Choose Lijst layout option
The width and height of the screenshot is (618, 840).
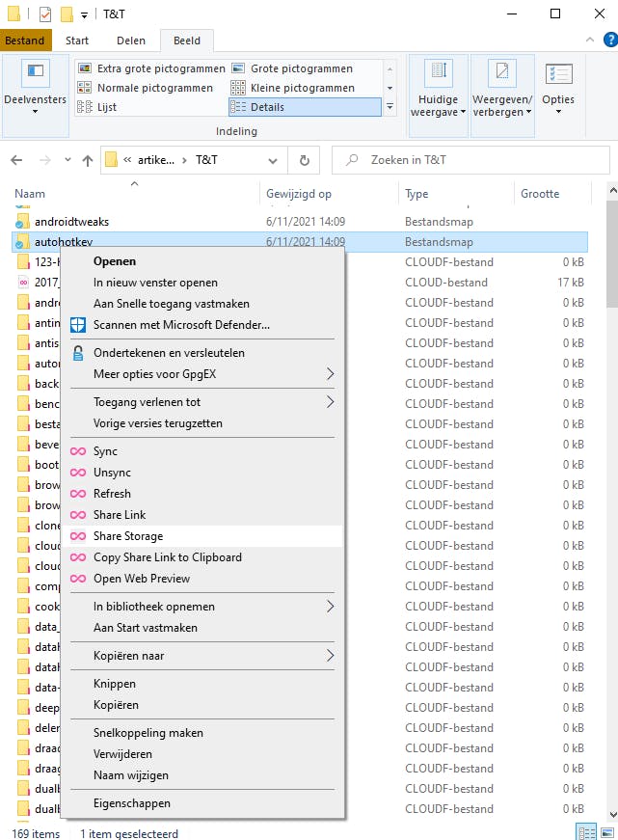tap(107, 107)
